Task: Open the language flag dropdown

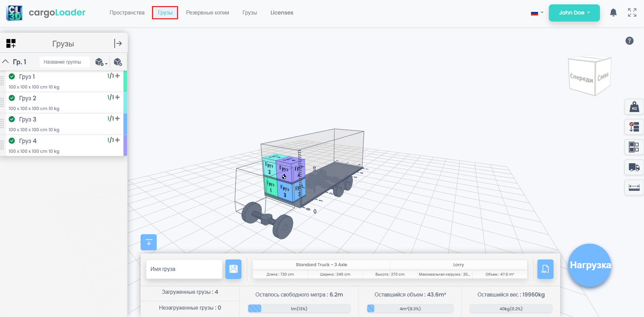Action: [x=537, y=13]
